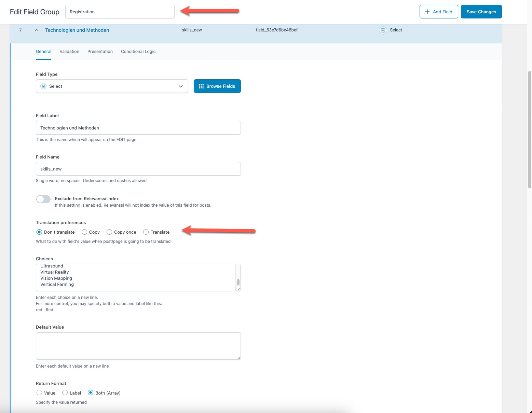Click the grid icon on Browse Fields
This screenshot has height=413, width=532.
(x=201, y=86)
